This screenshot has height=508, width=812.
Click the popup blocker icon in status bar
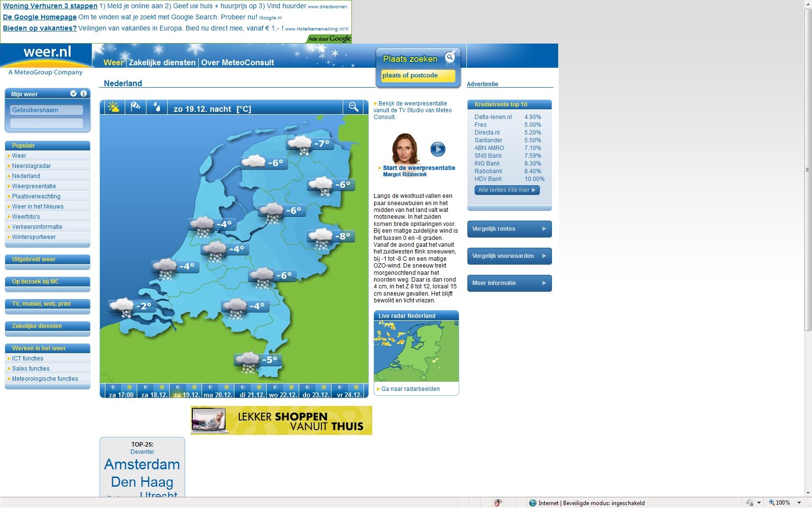click(498, 503)
